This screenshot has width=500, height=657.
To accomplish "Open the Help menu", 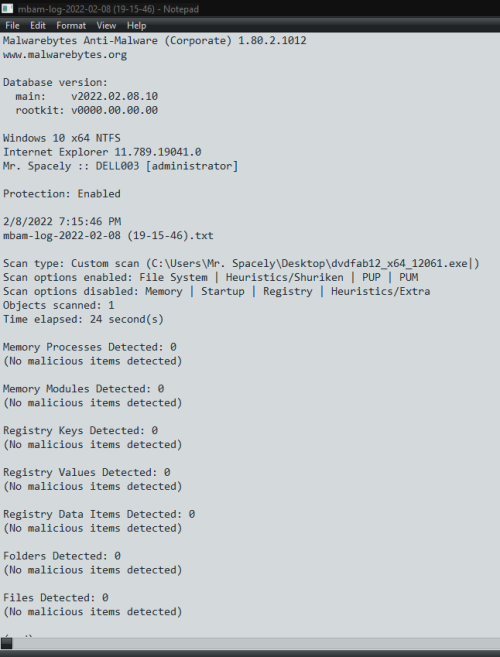I will pyautogui.click(x=136, y=26).
